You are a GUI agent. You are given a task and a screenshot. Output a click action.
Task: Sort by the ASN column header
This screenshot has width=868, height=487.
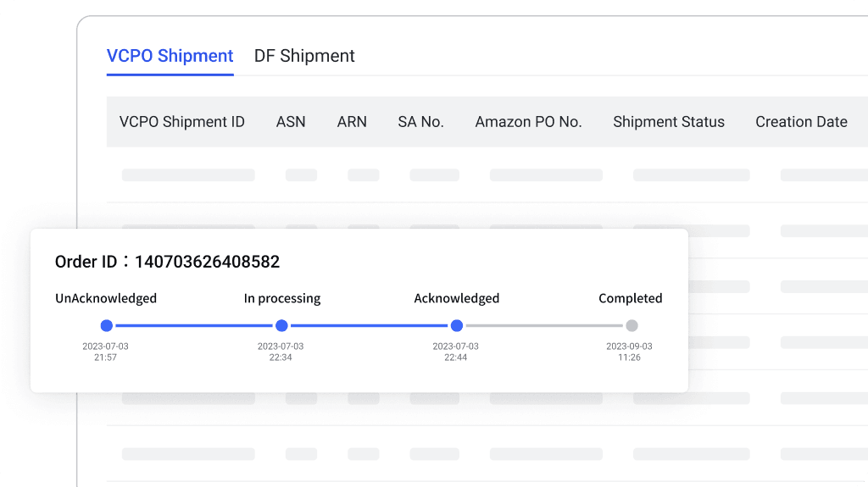pos(291,122)
